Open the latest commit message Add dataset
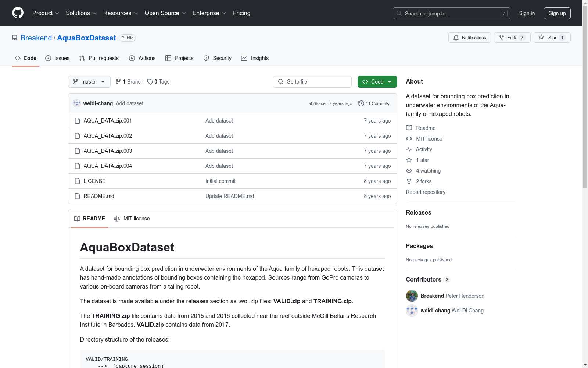Screen dimensions: 588x368 [x=130, y=103]
